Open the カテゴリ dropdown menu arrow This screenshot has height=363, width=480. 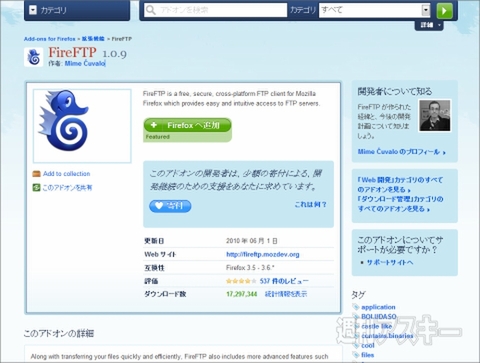33,10
